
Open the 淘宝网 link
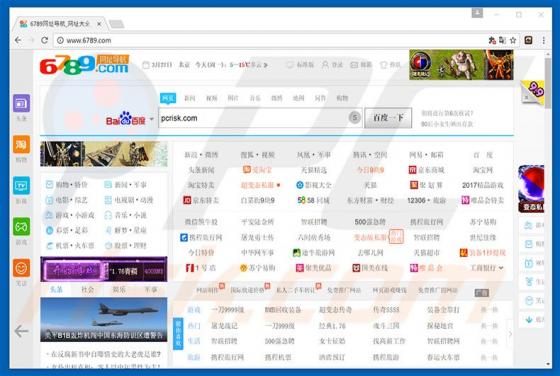pyautogui.click(x=482, y=170)
